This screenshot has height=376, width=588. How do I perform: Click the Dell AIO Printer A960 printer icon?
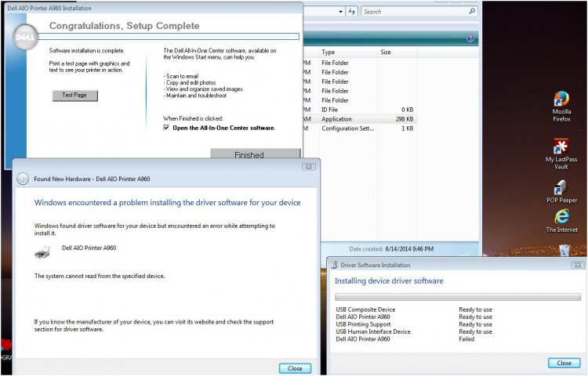coord(43,251)
